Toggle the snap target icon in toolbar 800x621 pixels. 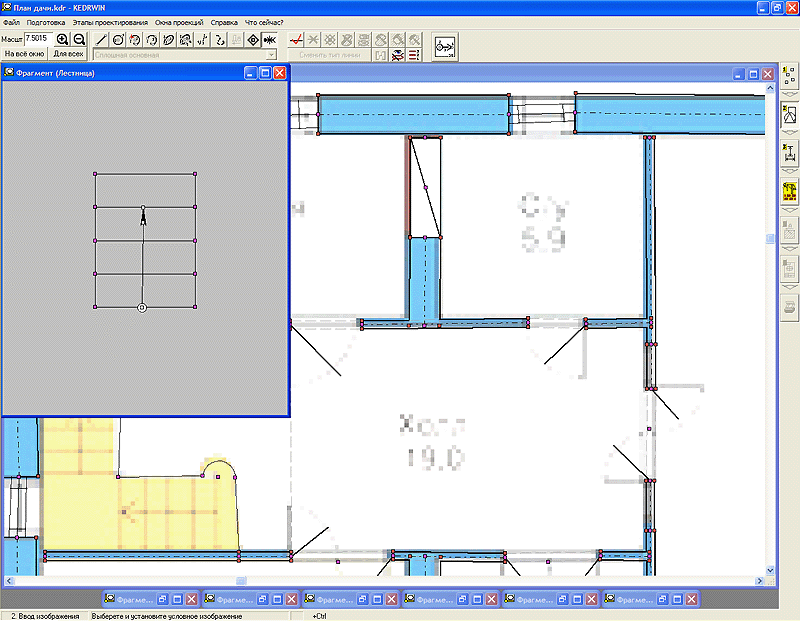coord(252,40)
